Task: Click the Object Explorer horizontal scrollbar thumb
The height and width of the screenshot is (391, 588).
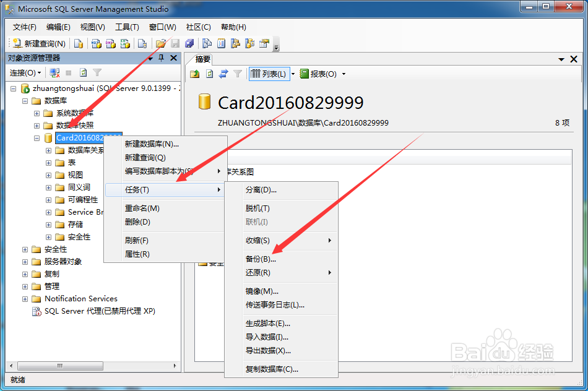Action: pos(60,366)
